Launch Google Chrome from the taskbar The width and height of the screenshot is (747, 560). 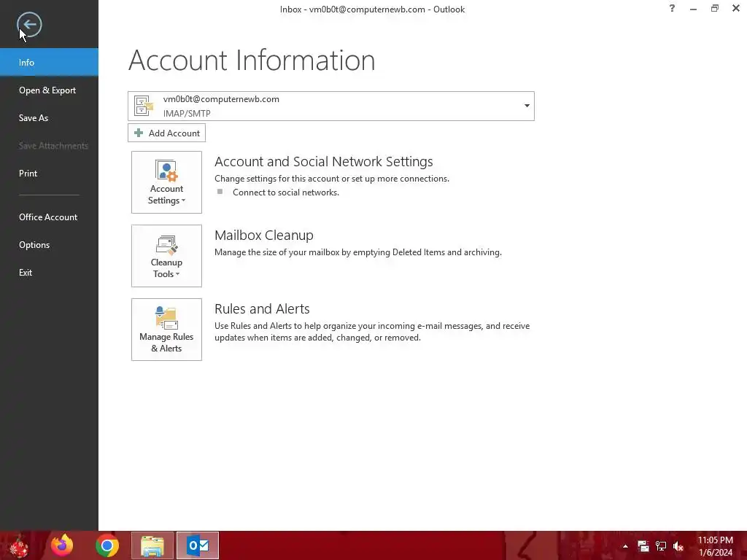107,545
